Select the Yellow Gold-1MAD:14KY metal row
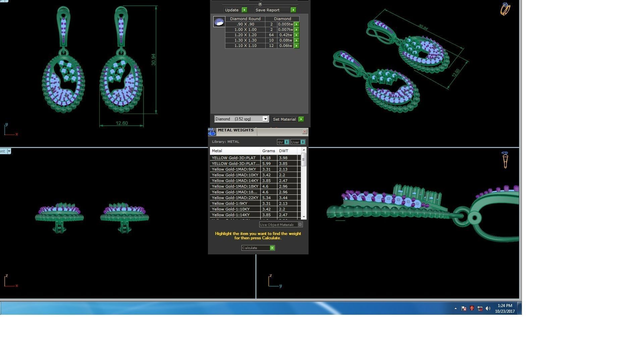Viewport: 644px width, 362px height. [x=235, y=181]
